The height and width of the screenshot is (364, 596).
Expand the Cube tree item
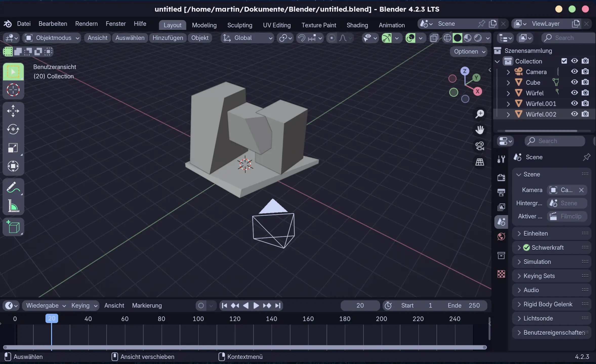[x=508, y=83]
